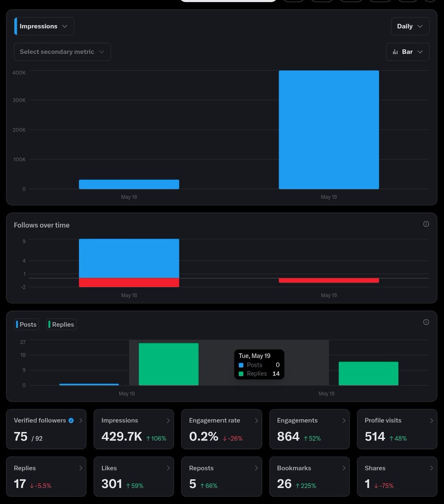The width and height of the screenshot is (444, 504).
Task: Click chevron arrow on Impressions card
Action: pyautogui.click(x=168, y=420)
